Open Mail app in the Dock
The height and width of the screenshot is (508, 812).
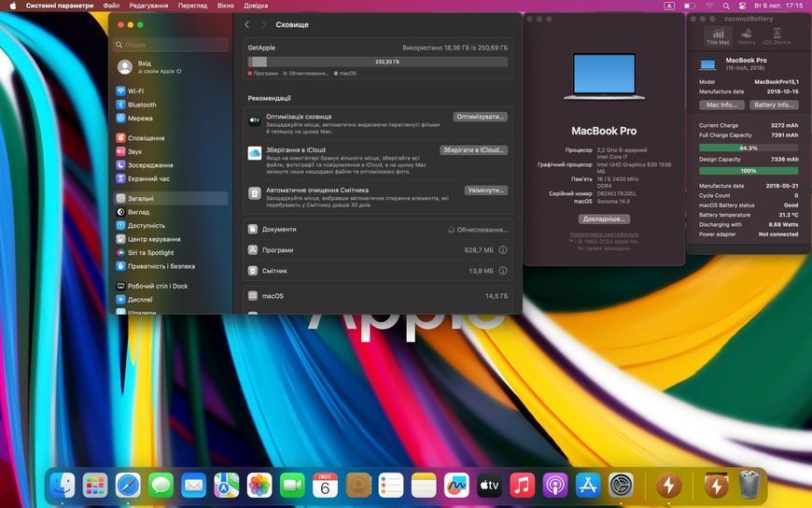194,486
